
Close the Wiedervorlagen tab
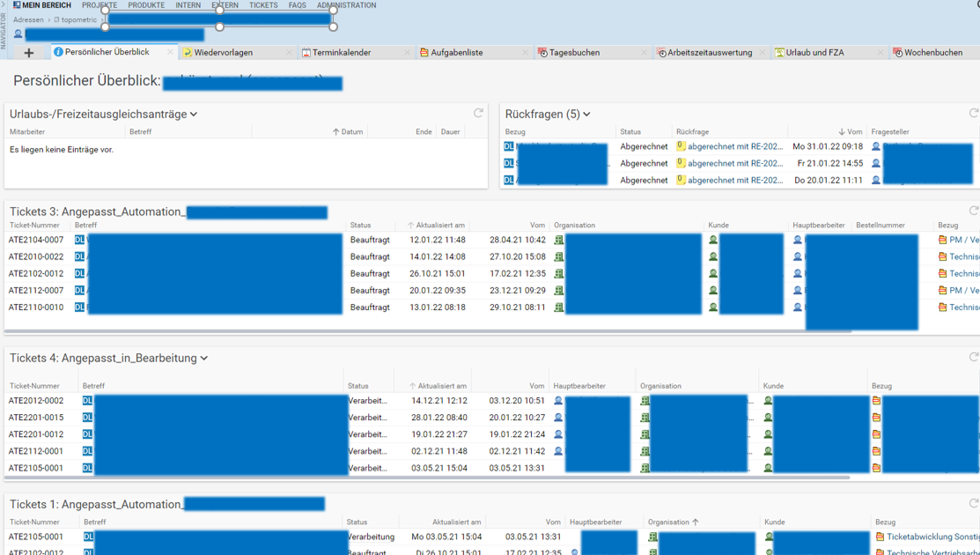(289, 53)
